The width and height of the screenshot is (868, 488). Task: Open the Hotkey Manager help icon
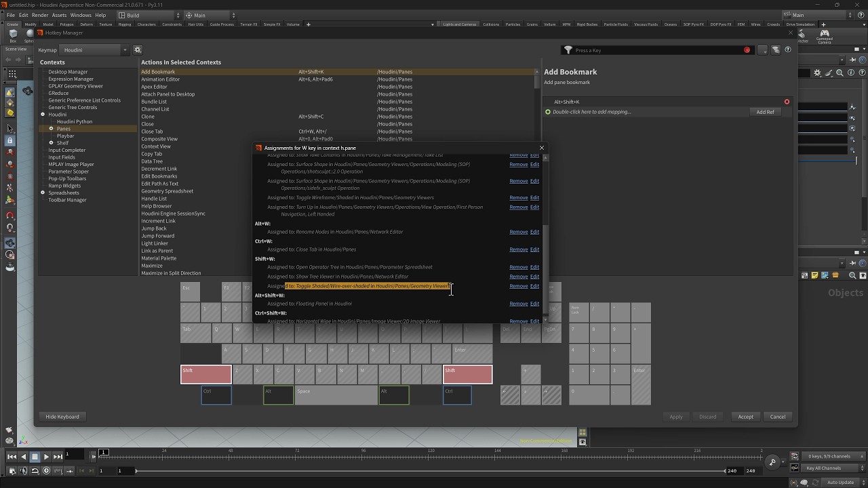tap(787, 50)
